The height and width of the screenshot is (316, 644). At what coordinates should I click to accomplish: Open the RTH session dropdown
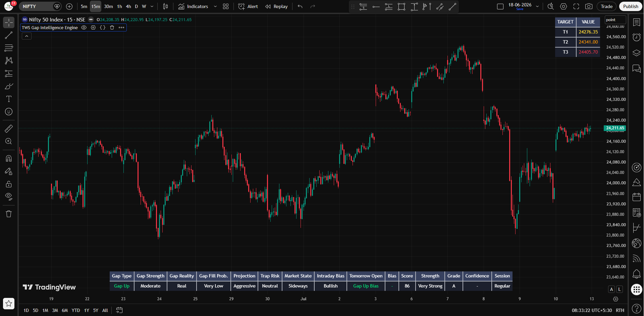(620, 310)
